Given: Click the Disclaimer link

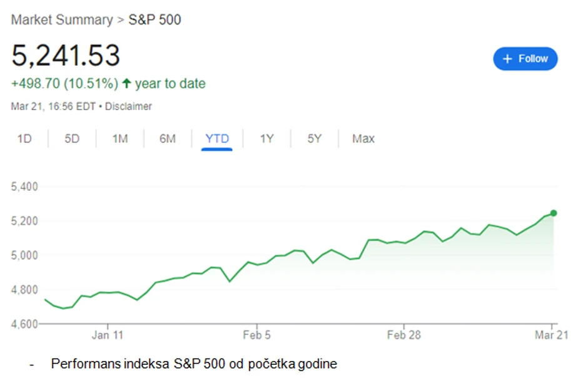Looking at the screenshot, I should click(128, 106).
